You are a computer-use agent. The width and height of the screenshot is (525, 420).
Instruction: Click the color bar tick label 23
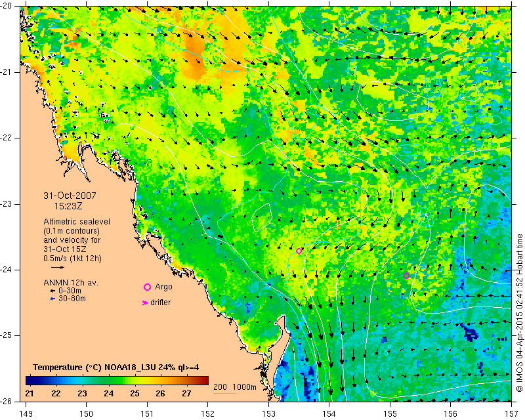[82, 393]
